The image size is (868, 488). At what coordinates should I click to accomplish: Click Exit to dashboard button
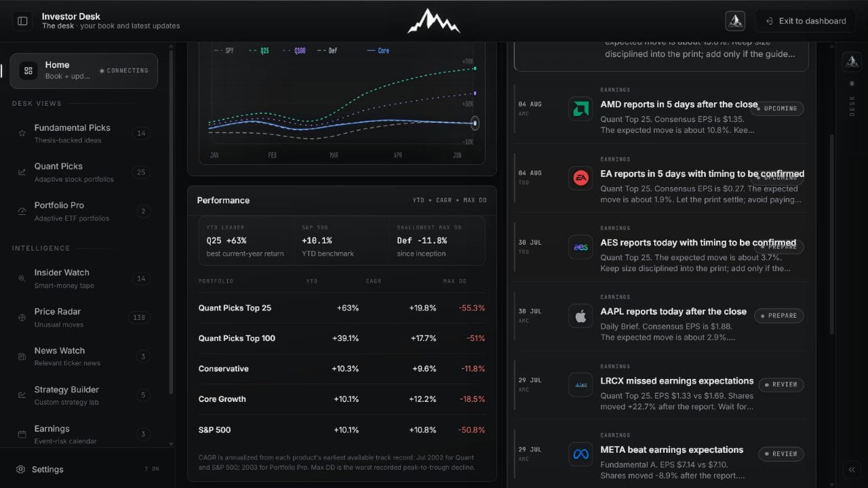[x=806, y=21]
